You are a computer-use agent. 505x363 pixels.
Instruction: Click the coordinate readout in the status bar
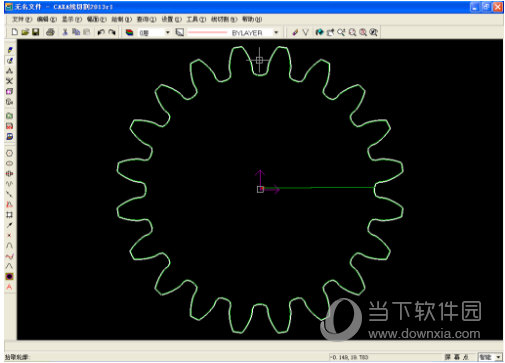(x=349, y=357)
